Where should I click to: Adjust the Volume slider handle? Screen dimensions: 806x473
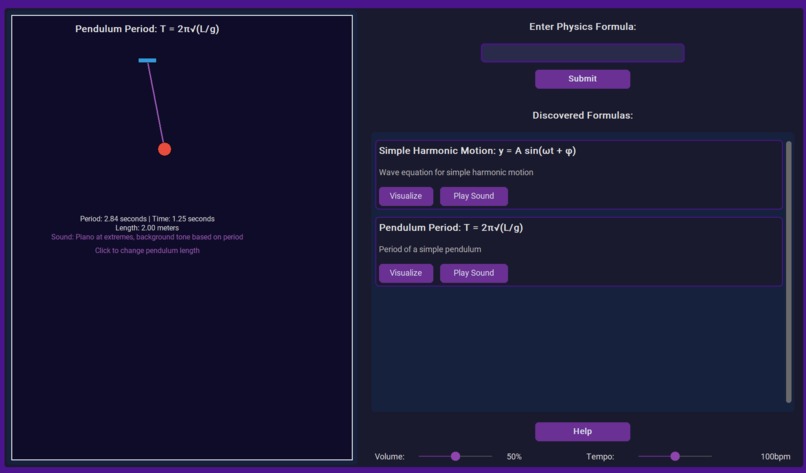coord(455,456)
